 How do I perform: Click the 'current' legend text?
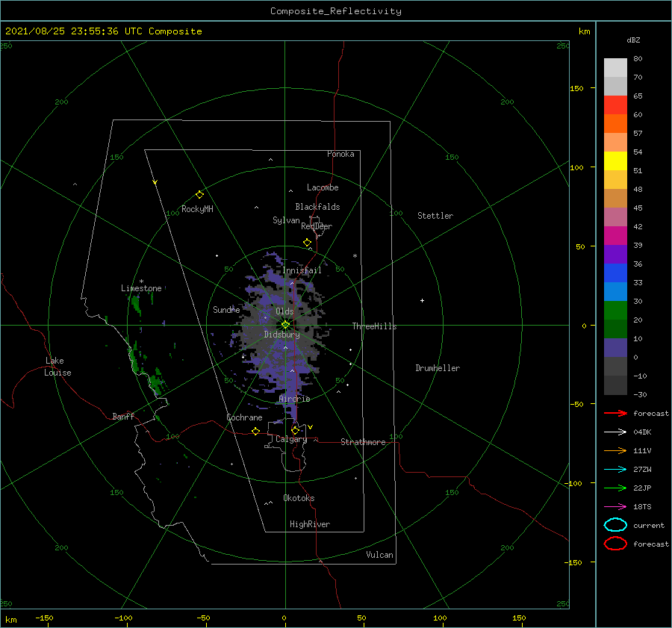tap(649, 525)
